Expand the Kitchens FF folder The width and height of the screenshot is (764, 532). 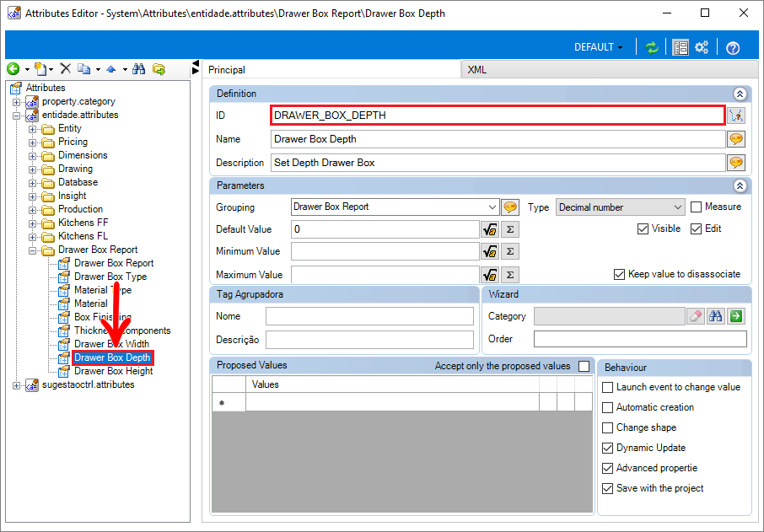(32, 223)
